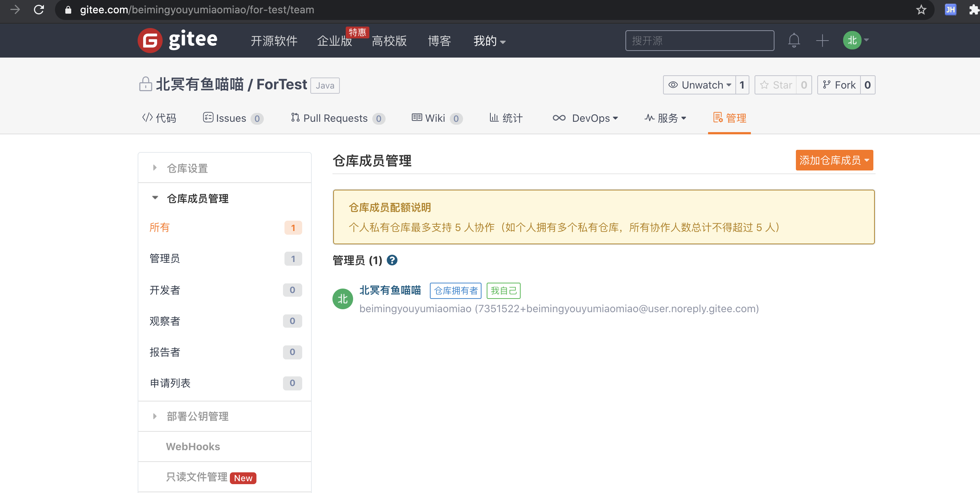
Task: Click the JH extension icon
Action: tap(950, 10)
